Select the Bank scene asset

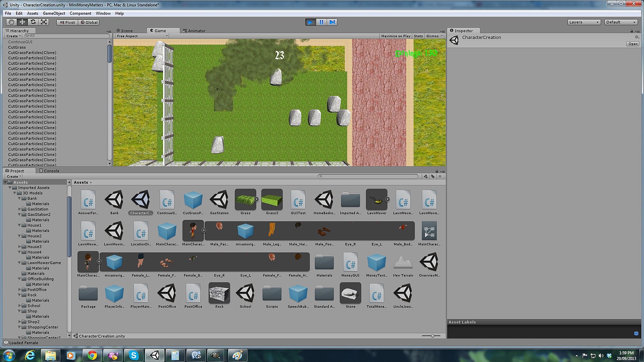pos(114,202)
